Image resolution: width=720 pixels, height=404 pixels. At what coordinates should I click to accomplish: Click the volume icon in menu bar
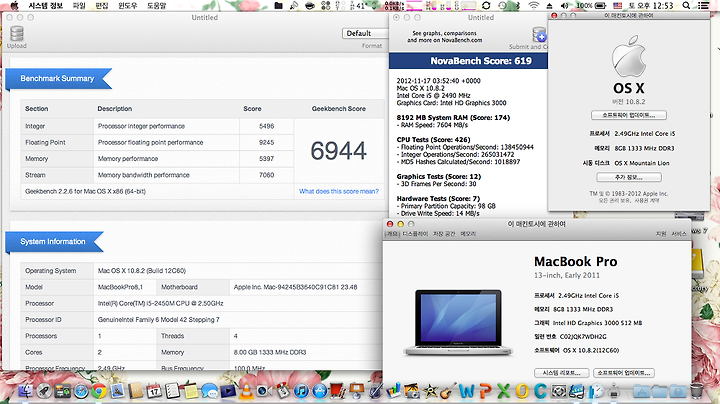click(564, 6)
